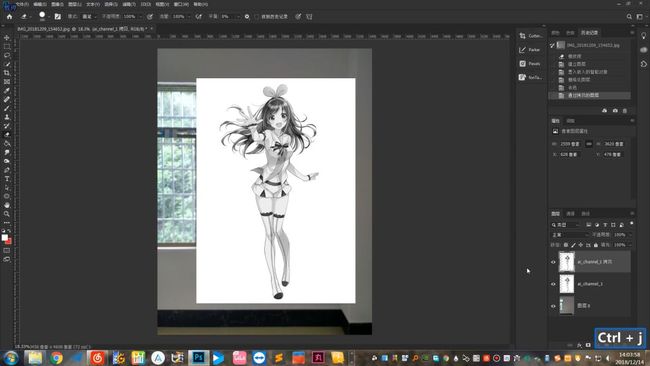650x366 pixels.
Task: Open smoothing options gear icon
Action: tap(247, 17)
